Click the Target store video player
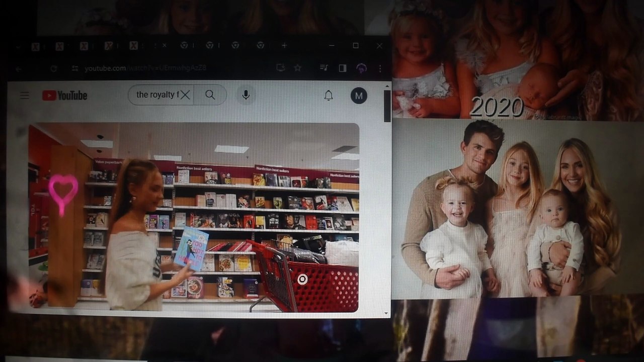The image size is (644, 362). click(x=194, y=218)
